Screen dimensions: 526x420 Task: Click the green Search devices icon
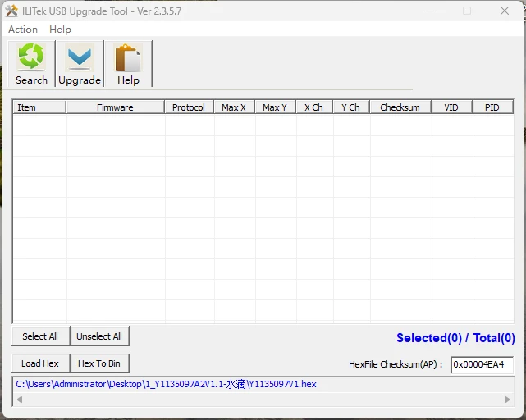click(x=31, y=57)
